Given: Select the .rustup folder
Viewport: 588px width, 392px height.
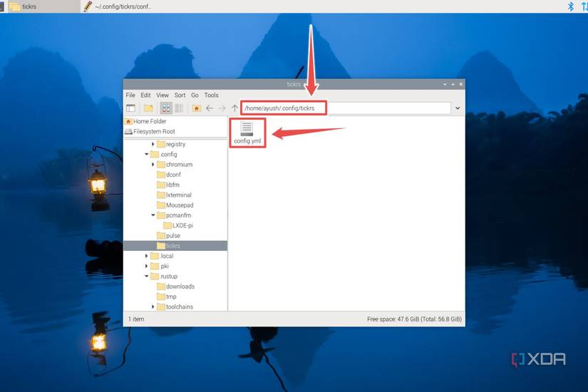Looking at the screenshot, I should pyautogui.click(x=164, y=276).
